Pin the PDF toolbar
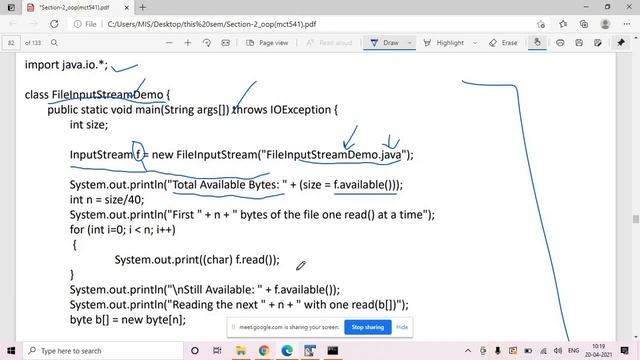The width and height of the screenshot is (640, 360). (x=621, y=42)
